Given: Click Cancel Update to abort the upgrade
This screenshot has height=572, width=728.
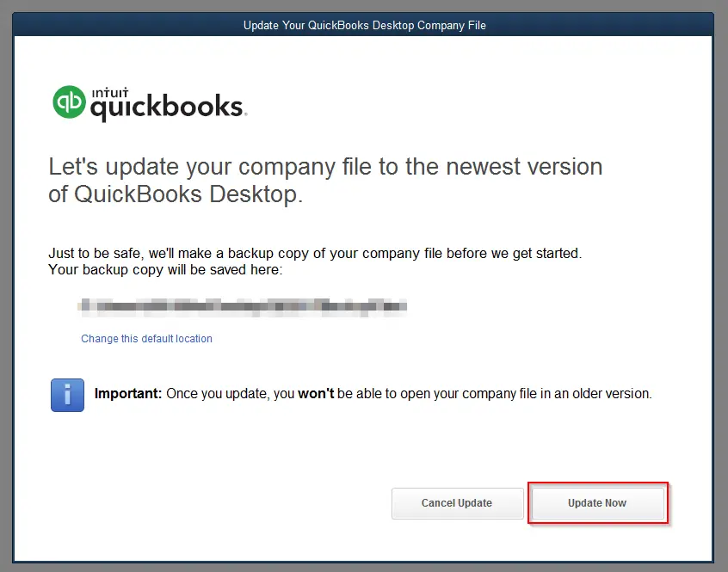Looking at the screenshot, I should (x=457, y=503).
